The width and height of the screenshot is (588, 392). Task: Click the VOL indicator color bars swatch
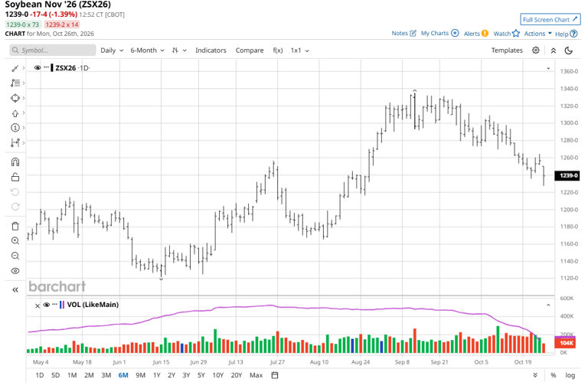click(x=62, y=305)
